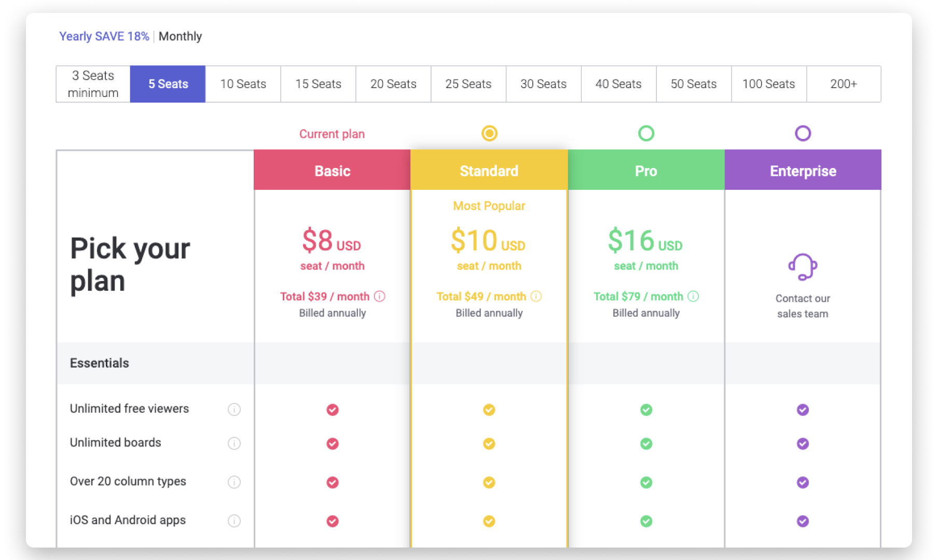Click info icon next to Basic total price
This screenshot has height=560, width=938.
tap(380, 296)
